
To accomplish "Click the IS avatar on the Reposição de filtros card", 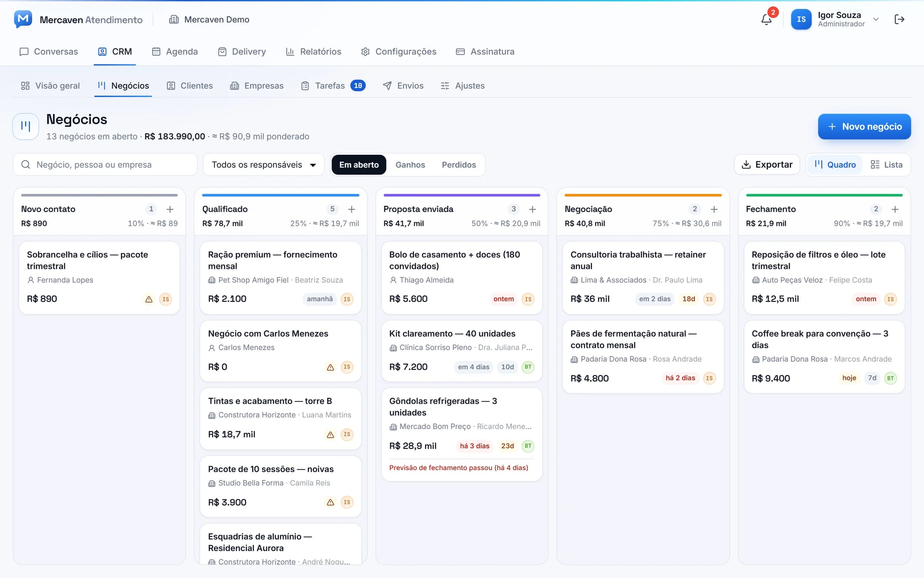I will (x=891, y=299).
